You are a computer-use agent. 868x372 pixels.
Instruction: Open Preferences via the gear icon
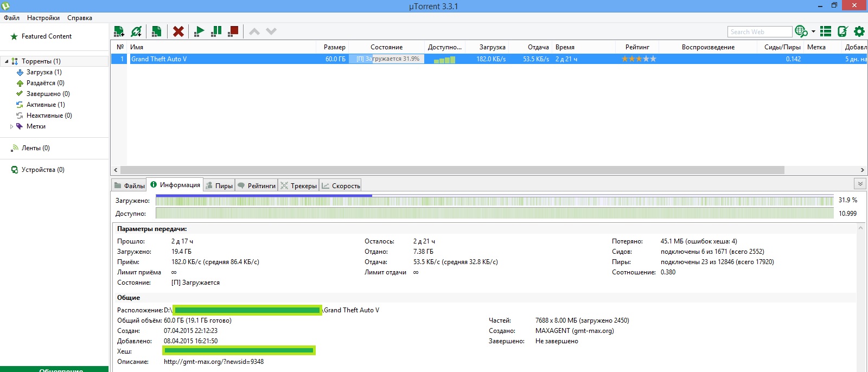pyautogui.click(x=859, y=31)
